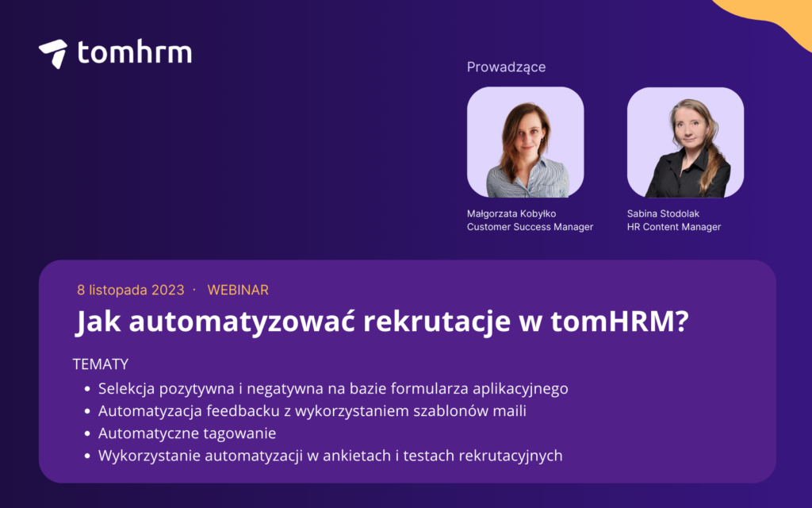Select the Selekcja pozytywna i negatywna topic
This screenshot has height=508, width=812.
pos(333,389)
